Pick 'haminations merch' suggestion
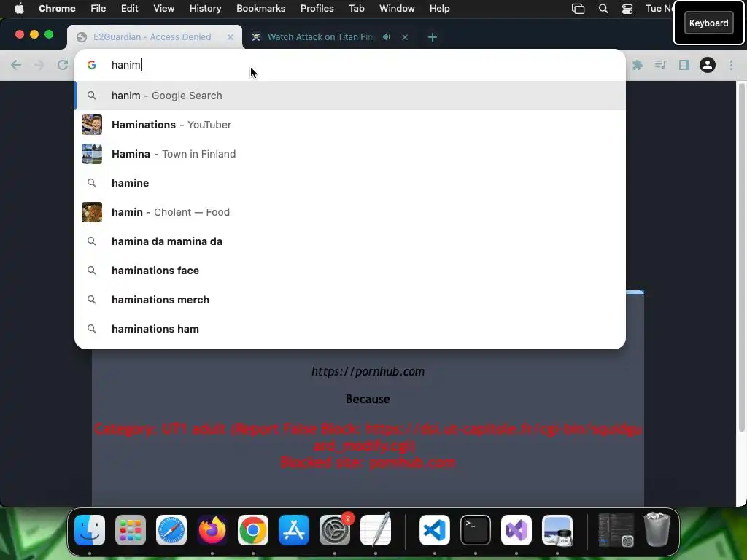 [x=350, y=300]
